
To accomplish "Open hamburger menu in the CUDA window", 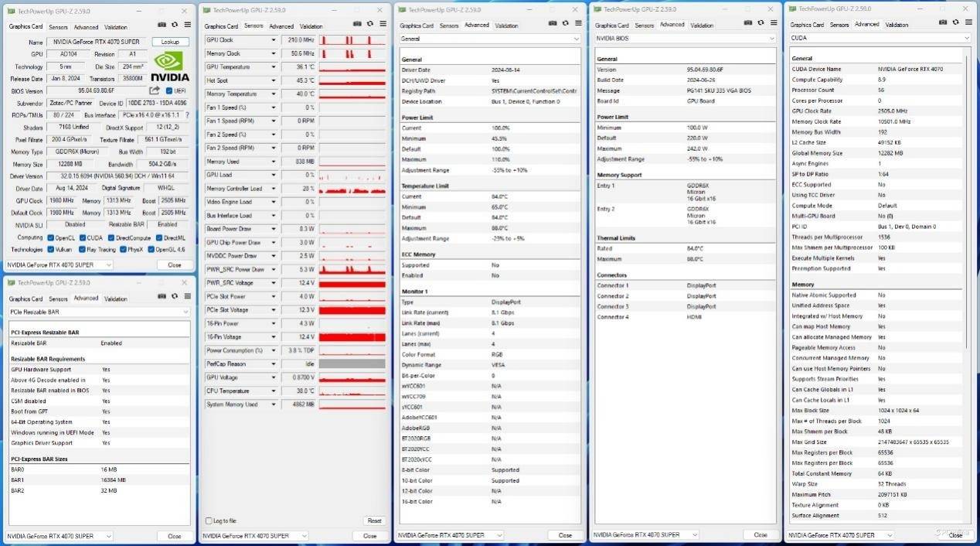I will [968, 24].
